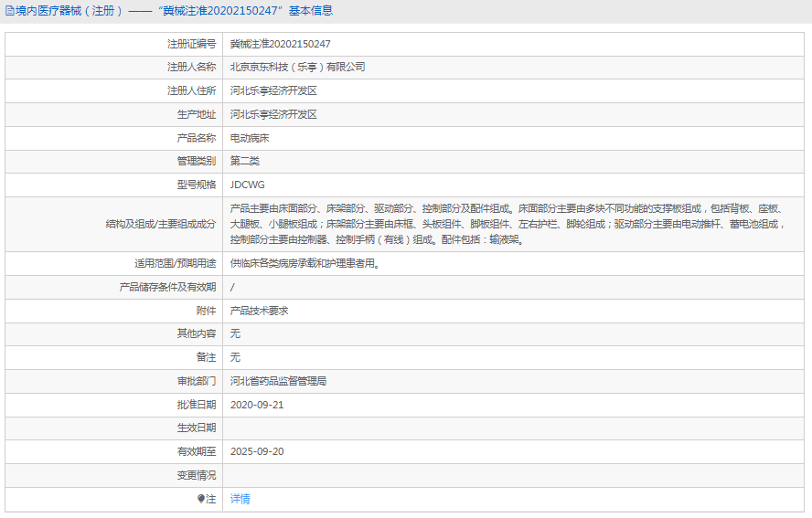Click the 附件 label
812x518 pixels.
point(206,311)
